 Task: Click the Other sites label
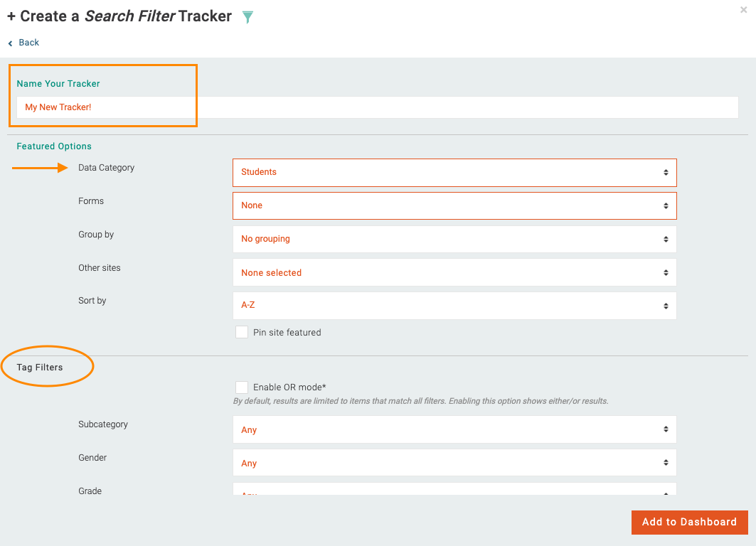(100, 268)
